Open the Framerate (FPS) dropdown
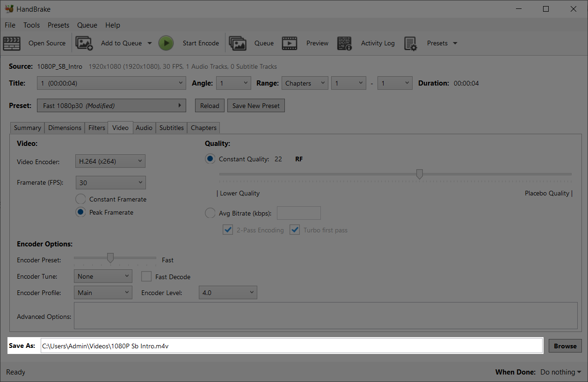The width and height of the screenshot is (588, 382). click(110, 182)
